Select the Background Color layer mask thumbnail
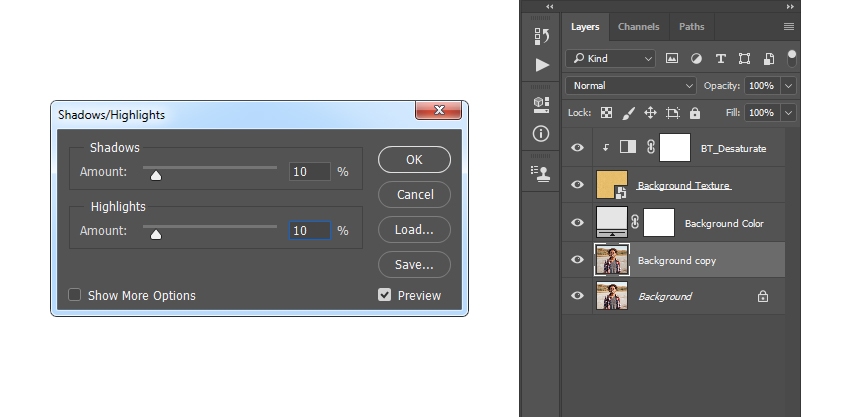 tap(659, 222)
